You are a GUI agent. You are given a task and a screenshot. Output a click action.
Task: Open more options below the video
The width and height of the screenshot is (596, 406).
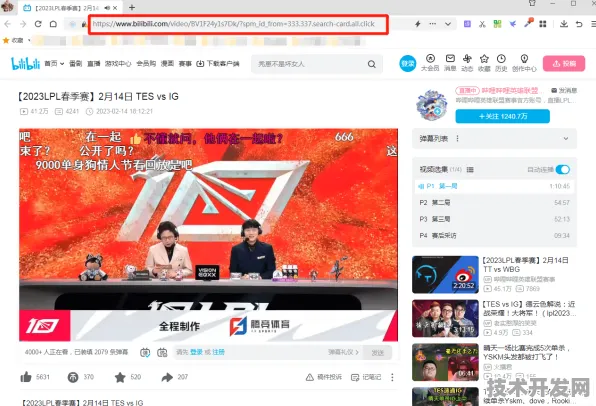pos(392,377)
